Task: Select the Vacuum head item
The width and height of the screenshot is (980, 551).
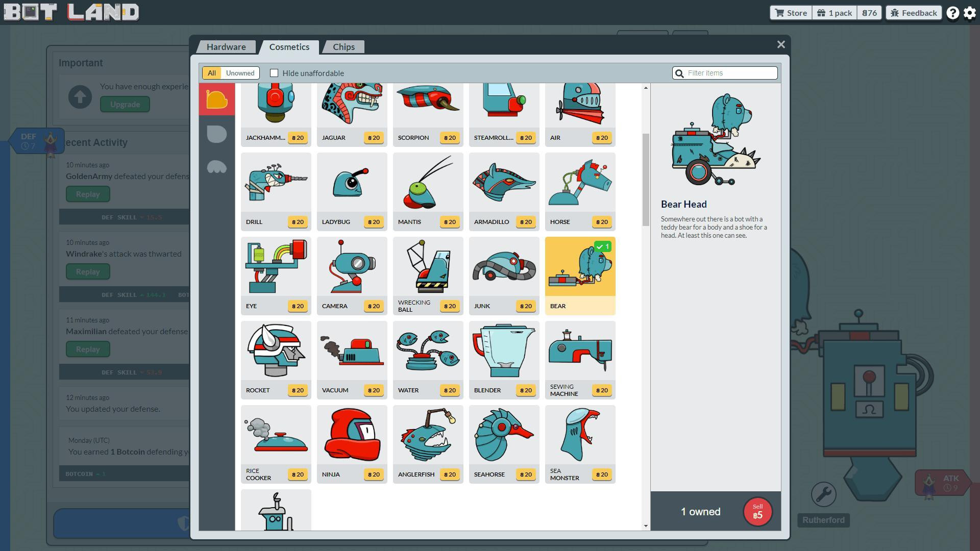Action: pos(352,360)
